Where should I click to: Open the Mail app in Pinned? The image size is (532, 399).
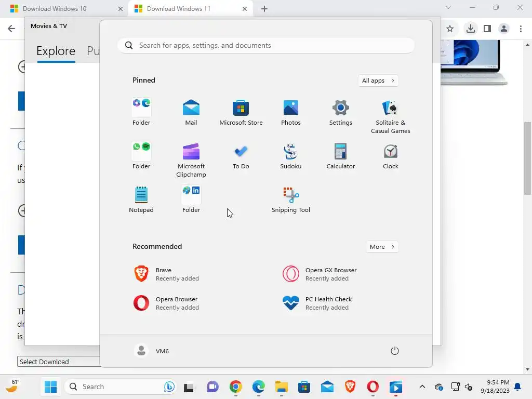coord(191,113)
